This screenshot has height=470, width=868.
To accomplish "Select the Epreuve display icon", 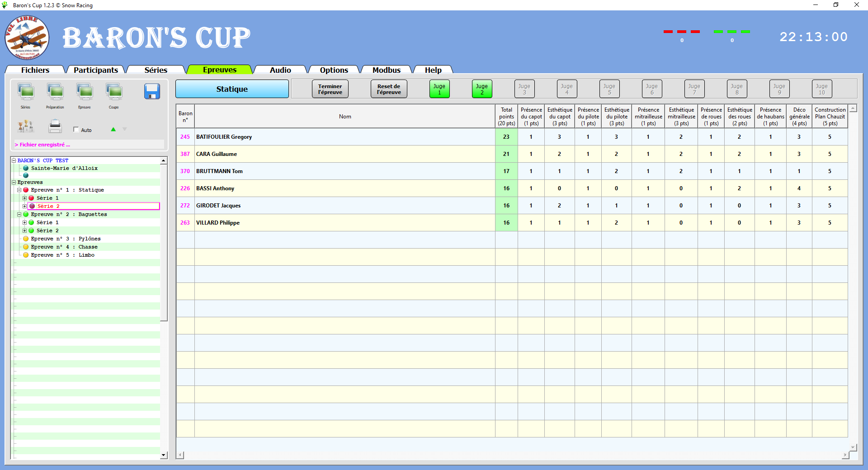I will (84, 93).
